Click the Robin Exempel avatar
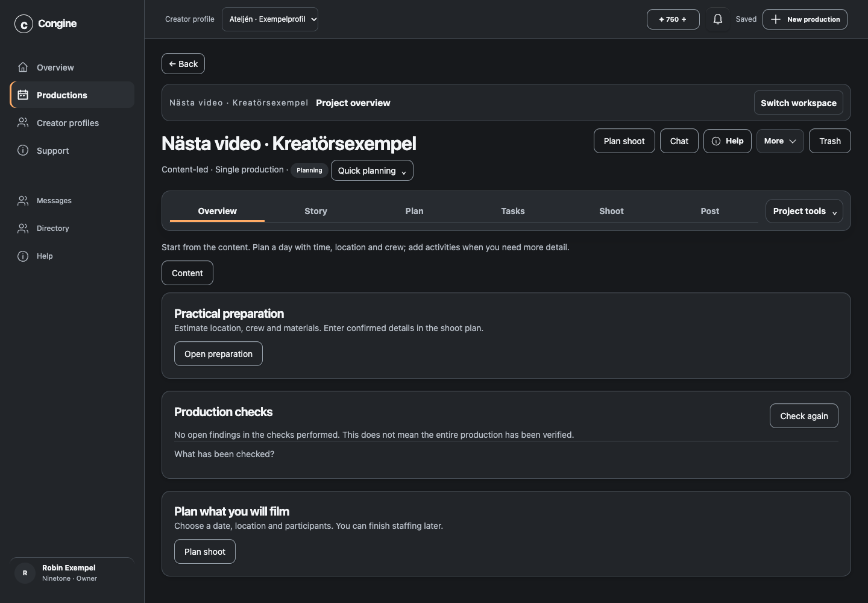The height and width of the screenshot is (603, 868). [x=25, y=573]
